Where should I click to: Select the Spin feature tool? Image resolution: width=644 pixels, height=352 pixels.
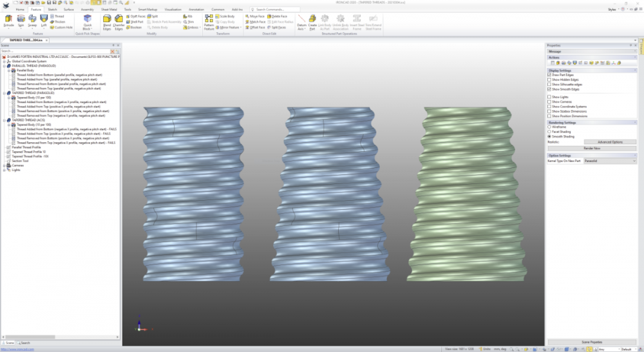click(21, 21)
